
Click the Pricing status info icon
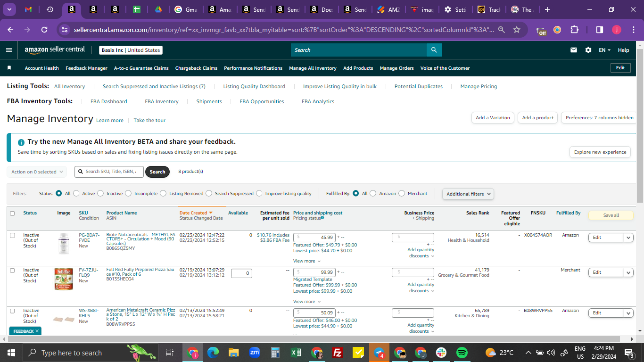click(x=322, y=218)
